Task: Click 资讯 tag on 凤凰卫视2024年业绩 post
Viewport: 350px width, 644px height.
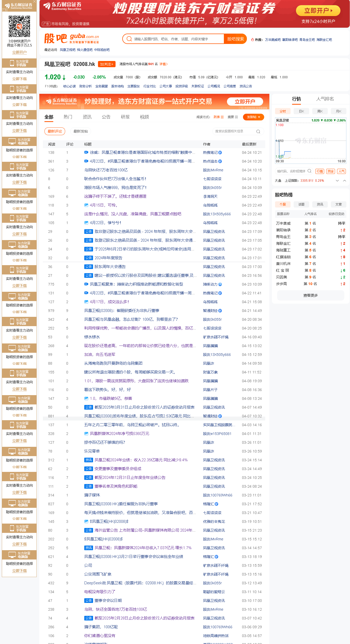Action: pos(89,460)
